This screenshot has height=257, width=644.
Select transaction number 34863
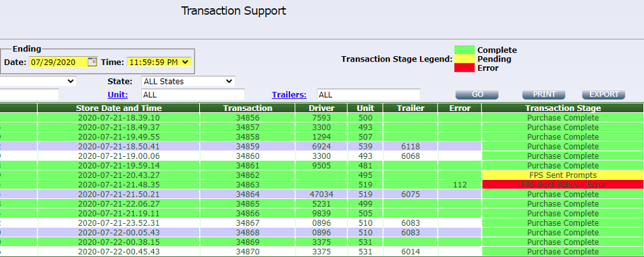click(x=248, y=185)
